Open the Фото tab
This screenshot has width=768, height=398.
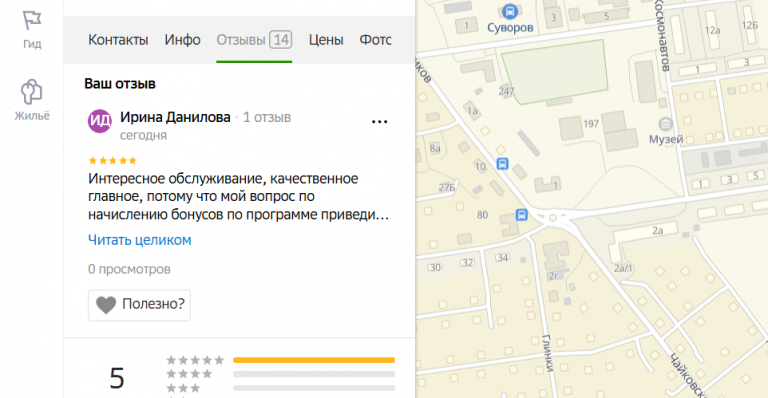376,40
